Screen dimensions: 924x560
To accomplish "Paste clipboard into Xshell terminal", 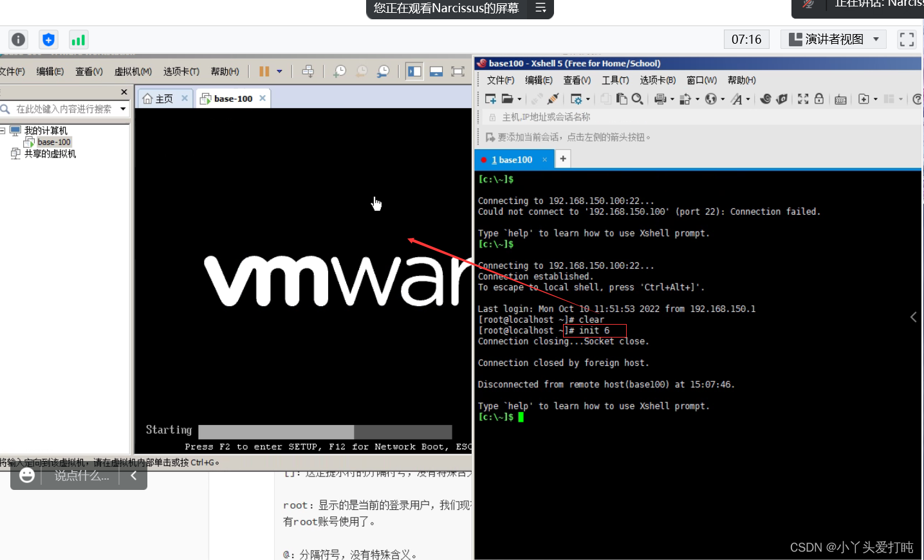I will 622,99.
